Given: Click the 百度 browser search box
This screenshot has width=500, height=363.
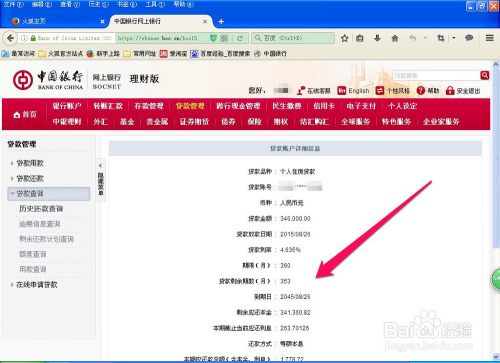Looking at the screenshot, I should click(x=293, y=38).
